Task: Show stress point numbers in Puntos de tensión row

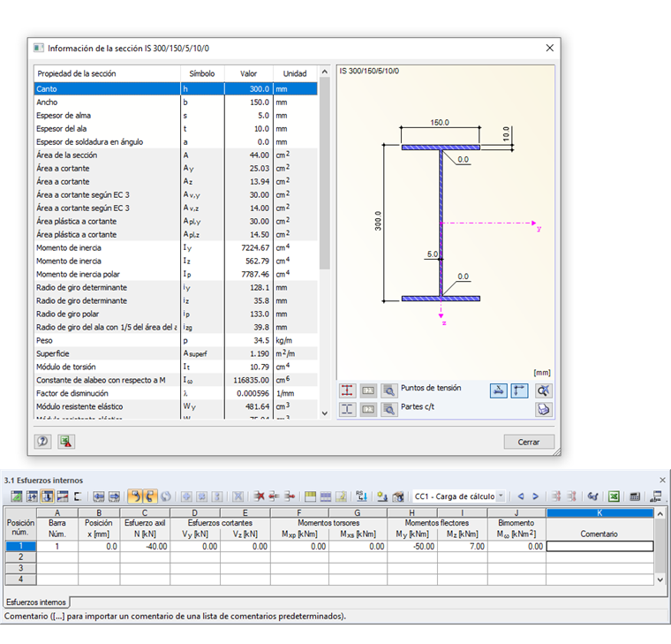Action: click(x=368, y=390)
